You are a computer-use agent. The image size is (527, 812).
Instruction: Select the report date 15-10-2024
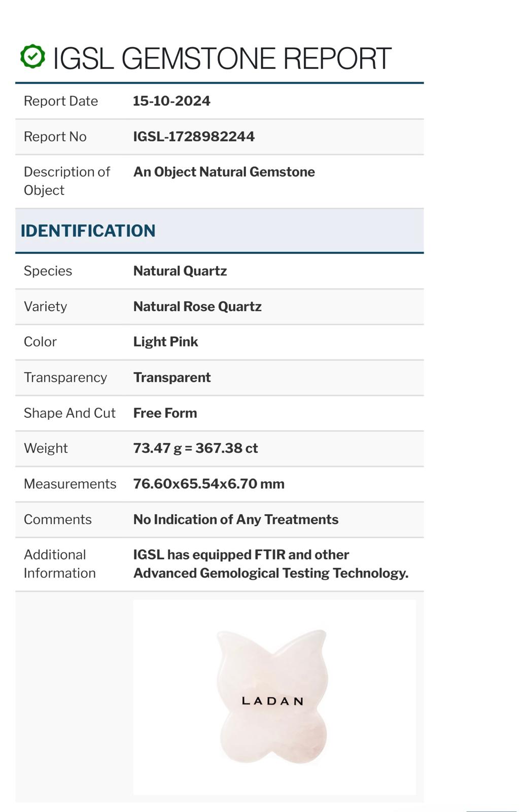click(x=171, y=101)
